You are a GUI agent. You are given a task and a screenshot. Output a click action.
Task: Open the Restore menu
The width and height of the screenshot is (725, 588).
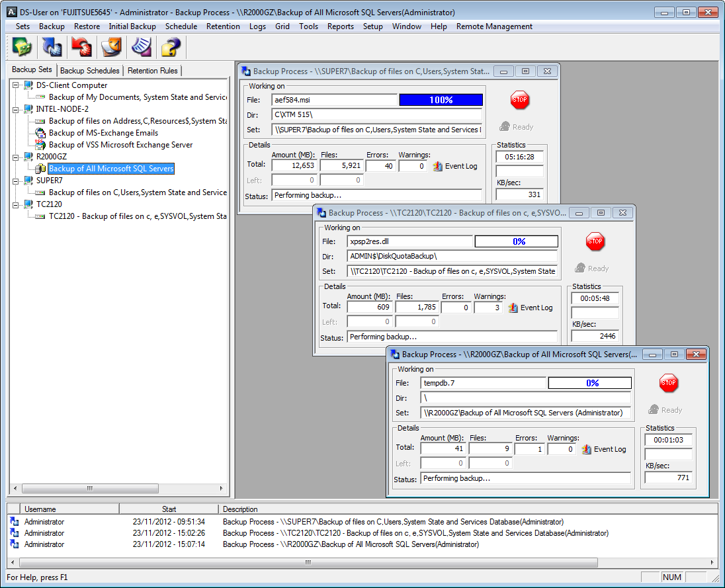click(87, 26)
